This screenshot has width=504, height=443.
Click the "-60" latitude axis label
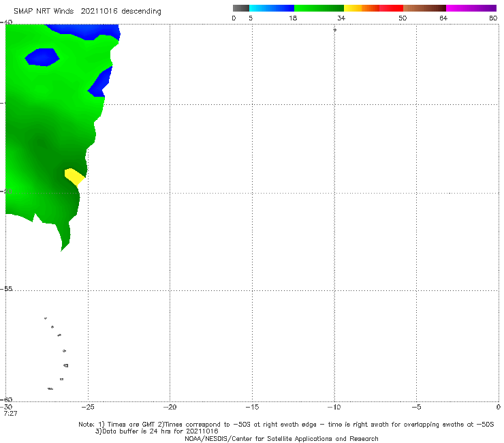[7, 399]
